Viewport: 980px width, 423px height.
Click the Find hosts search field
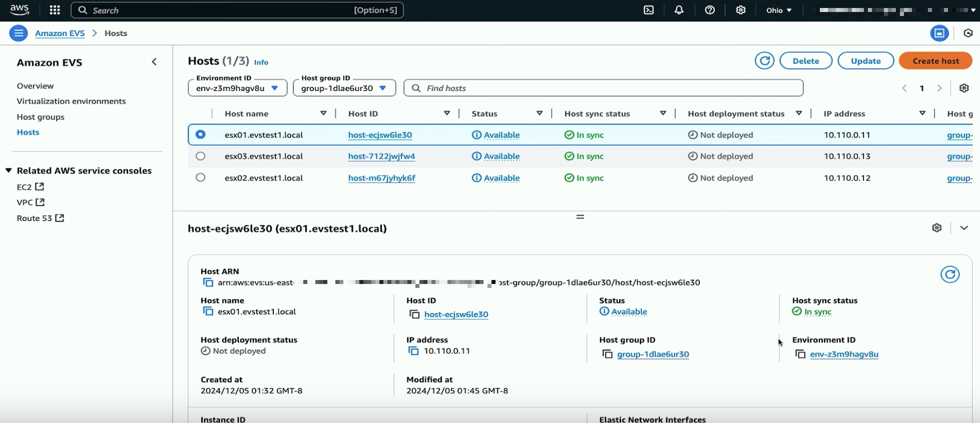(x=603, y=88)
